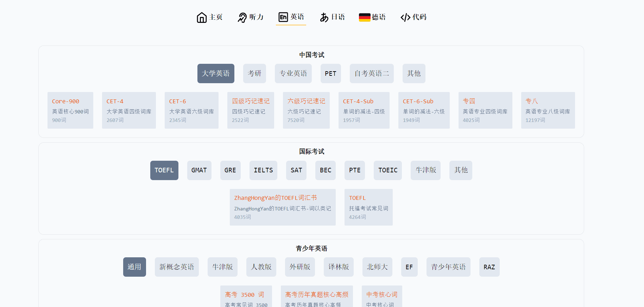
Task: Select the GRE exam category
Action: [231, 170]
